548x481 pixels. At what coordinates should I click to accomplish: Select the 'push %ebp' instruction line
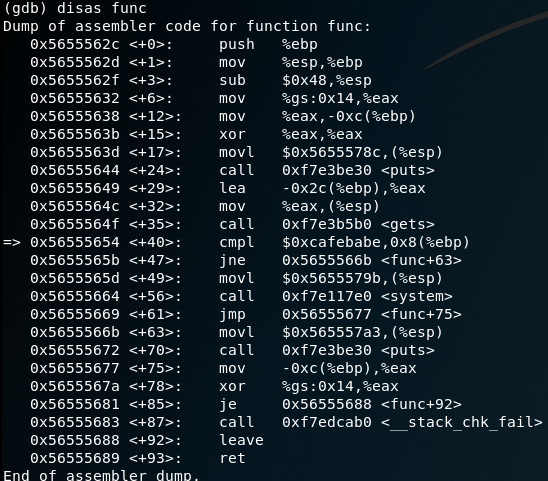[174, 44]
